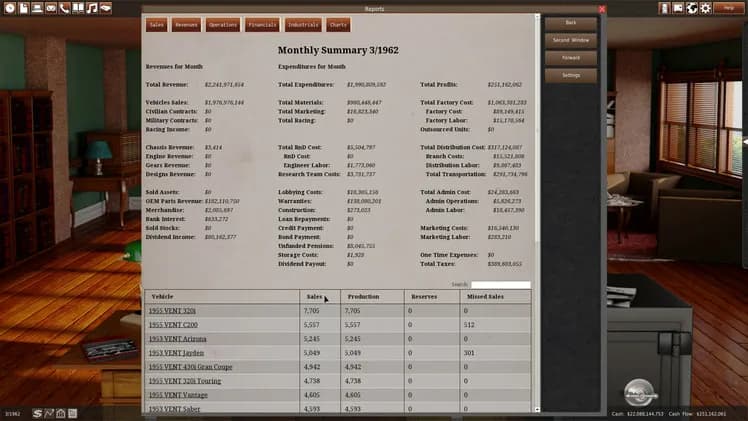Open the gear settings icon top right
The height and width of the screenshot is (421, 748).
[x=706, y=8]
